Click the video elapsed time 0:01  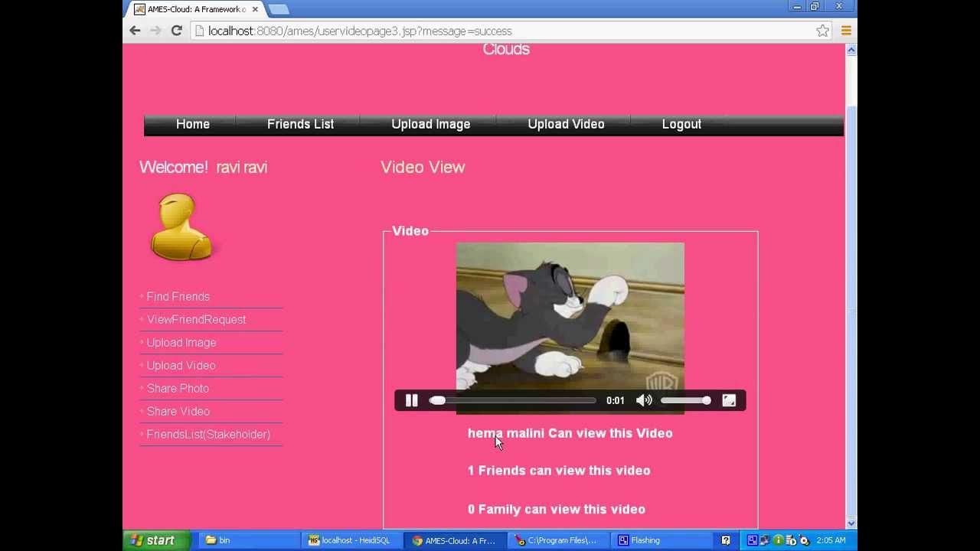click(x=616, y=400)
